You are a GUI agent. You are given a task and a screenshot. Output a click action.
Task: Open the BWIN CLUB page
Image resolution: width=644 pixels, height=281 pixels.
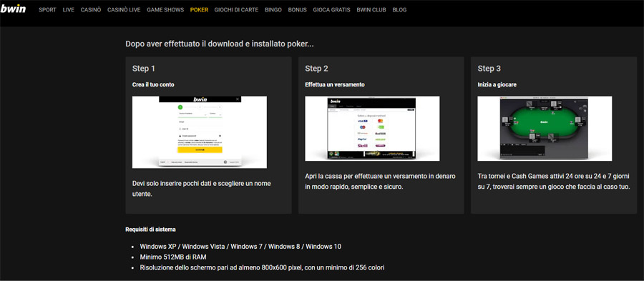pyautogui.click(x=371, y=10)
